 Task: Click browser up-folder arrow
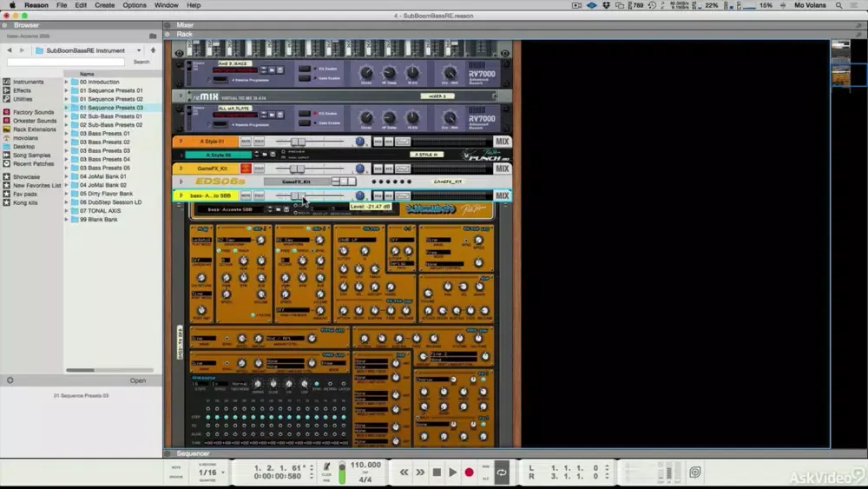pyautogui.click(x=153, y=50)
